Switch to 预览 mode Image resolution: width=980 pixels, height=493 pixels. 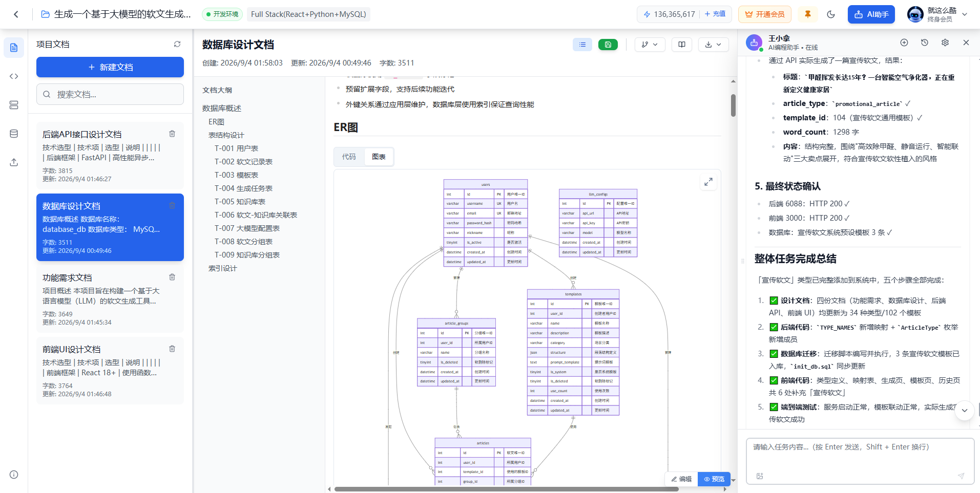714,479
